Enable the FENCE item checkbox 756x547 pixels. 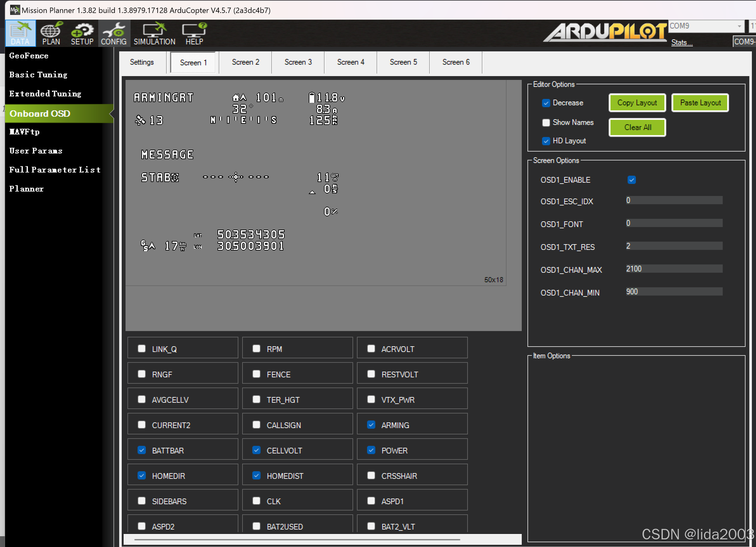(256, 374)
